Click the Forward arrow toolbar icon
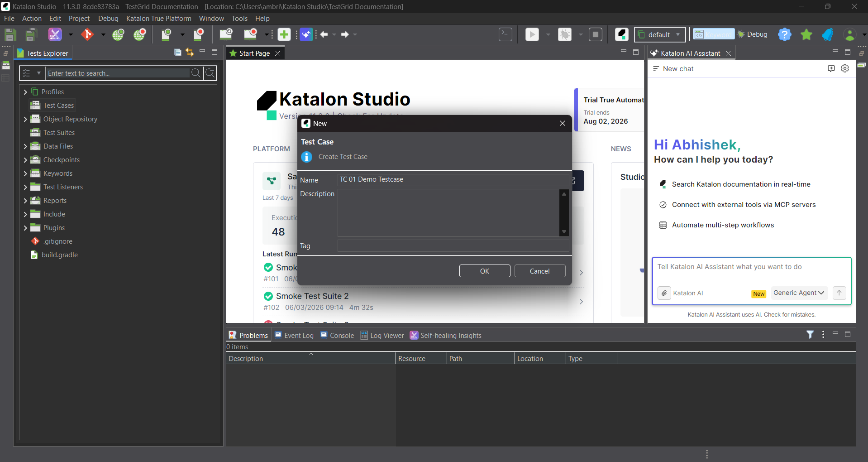This screenshot has height=462, width=868. click(345, 34)
